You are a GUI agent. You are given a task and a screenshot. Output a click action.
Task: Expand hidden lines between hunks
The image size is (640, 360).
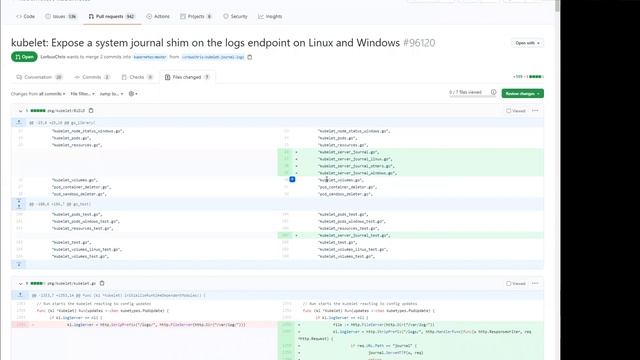point(19,204)
